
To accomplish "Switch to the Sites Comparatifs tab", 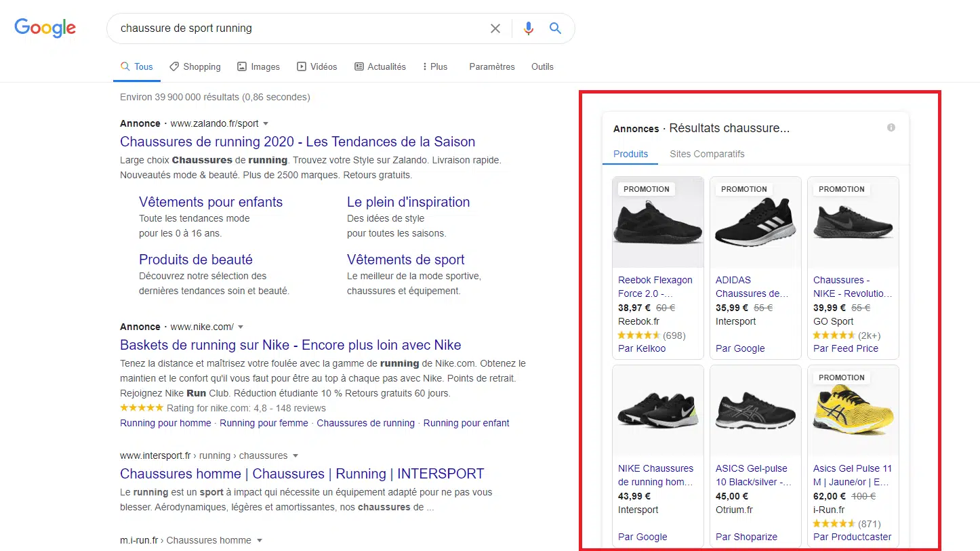I will point(707,154).
